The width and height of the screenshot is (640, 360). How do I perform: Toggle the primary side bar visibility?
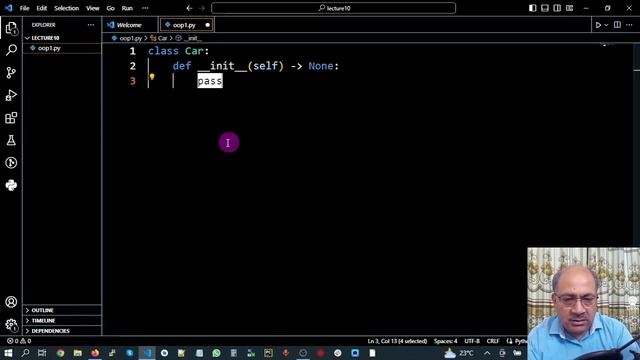tap(532, 8)
